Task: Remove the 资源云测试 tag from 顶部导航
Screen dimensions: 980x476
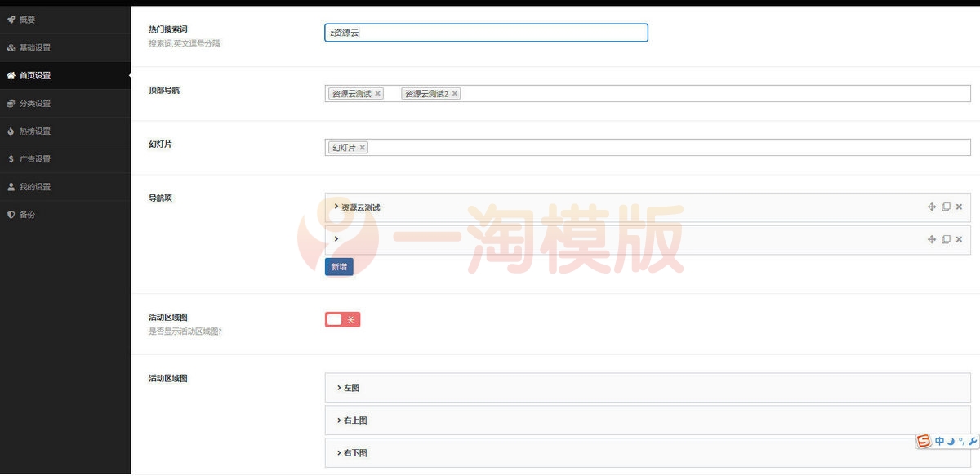Action: tap(377, 93)
